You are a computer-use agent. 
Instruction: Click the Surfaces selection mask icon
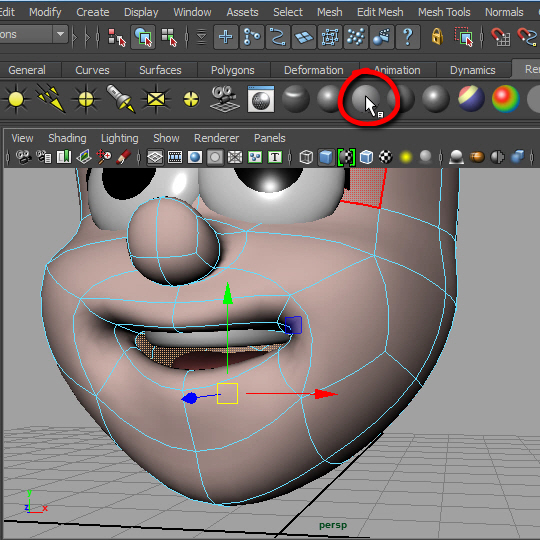(304, 37)
